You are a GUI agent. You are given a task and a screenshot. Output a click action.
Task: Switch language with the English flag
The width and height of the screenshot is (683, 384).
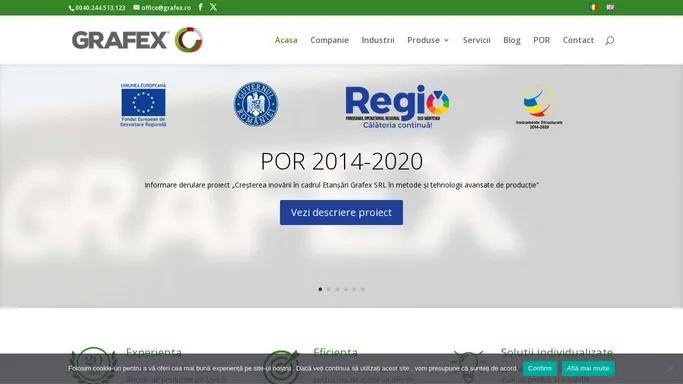610,7
